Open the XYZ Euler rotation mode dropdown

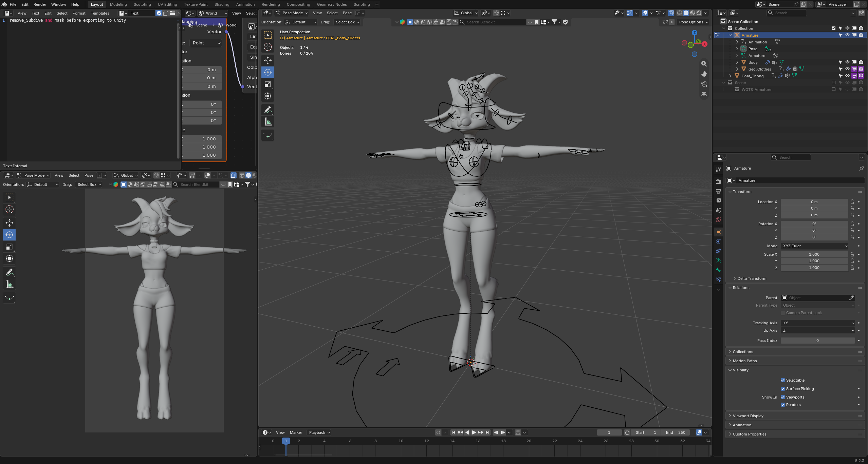point(815,246)
